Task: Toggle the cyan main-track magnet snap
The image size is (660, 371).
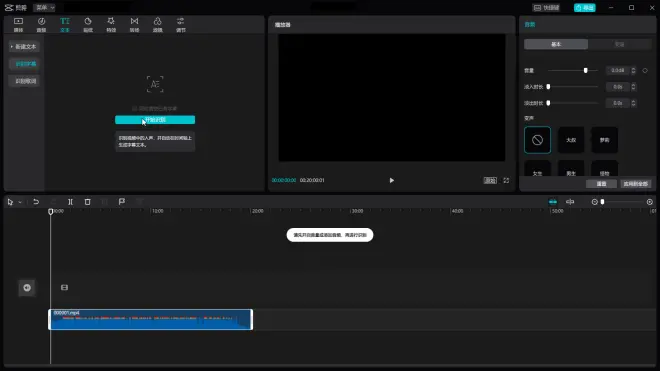Action: click(553, 202)
